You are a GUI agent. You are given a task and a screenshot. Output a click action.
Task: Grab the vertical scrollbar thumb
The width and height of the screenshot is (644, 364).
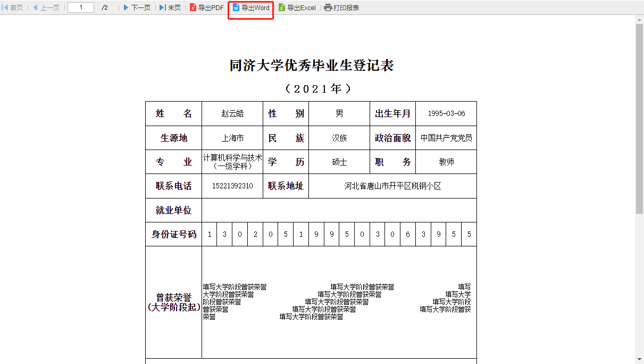coord(639,117)
